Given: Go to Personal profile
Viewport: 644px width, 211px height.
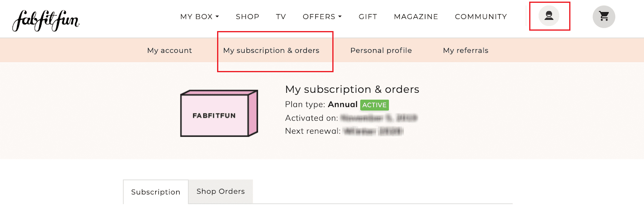Looking at the screenshot, I should click(381, 50).
